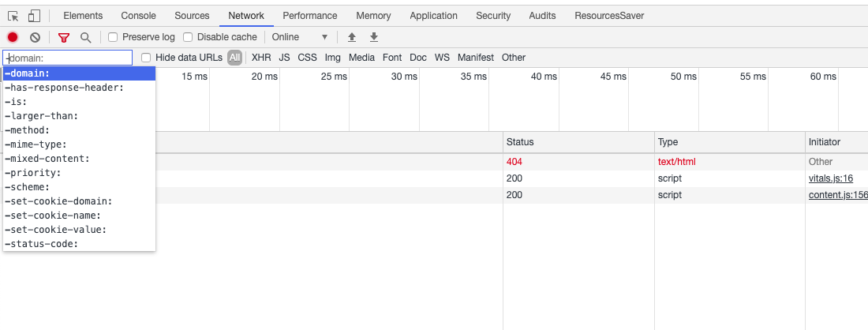Image resolution: width=868 pixels, height=330 pixels.
Task: Tick the Hide data URLs checkbox
Action: (x=146, y=58)
